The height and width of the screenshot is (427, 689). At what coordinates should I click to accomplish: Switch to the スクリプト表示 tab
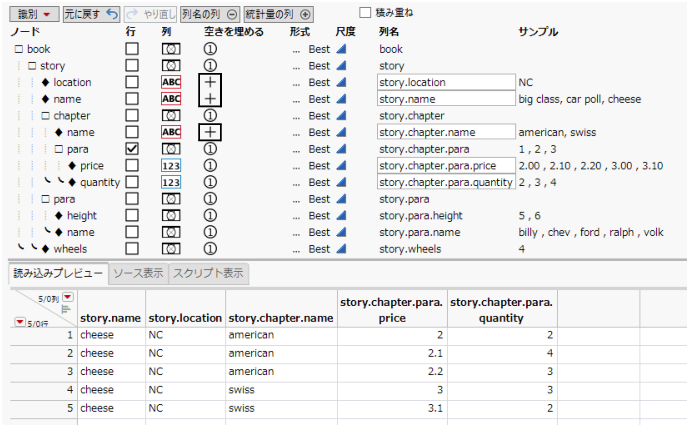pos(208,273)
